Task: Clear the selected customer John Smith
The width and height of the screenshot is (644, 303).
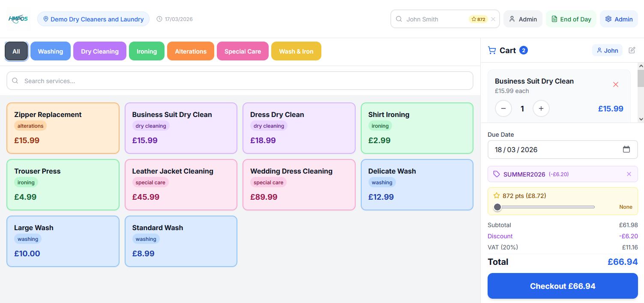Action: pos(493,19)
